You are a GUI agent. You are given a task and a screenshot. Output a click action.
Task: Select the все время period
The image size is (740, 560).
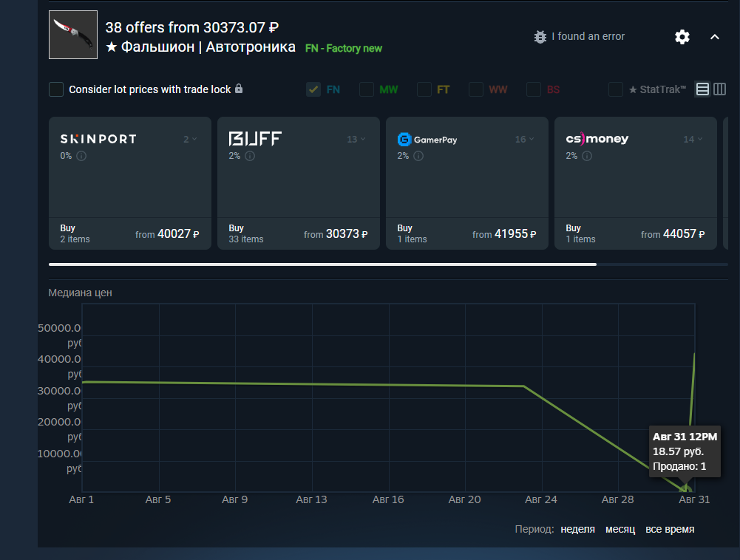670,529
